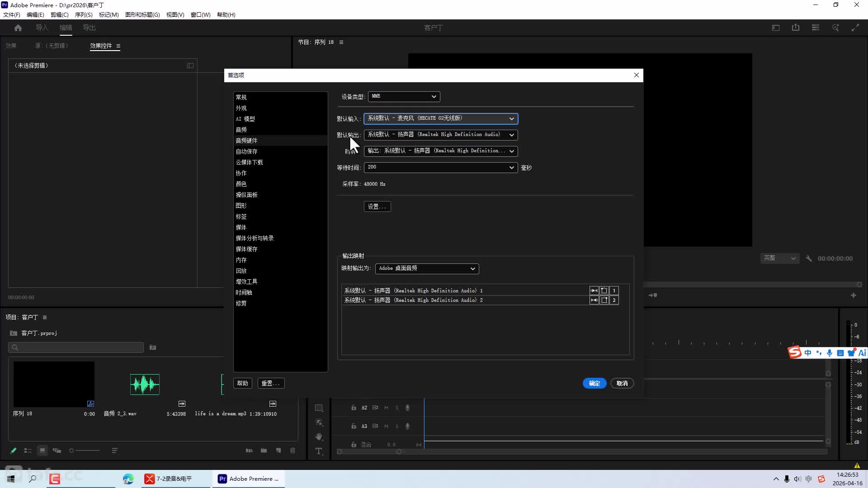Toggle lock on audio track A3
This screenshot has width=868, height=488.
pos(354,426)
